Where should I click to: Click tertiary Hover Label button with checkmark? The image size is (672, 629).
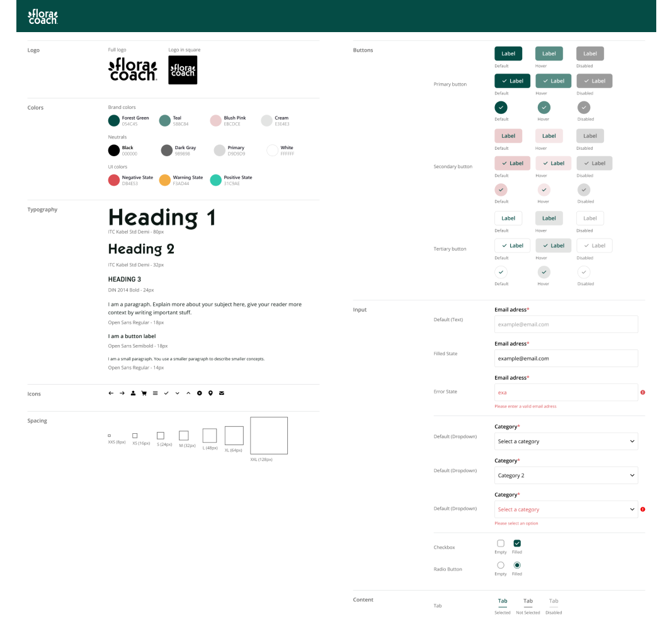554,246
